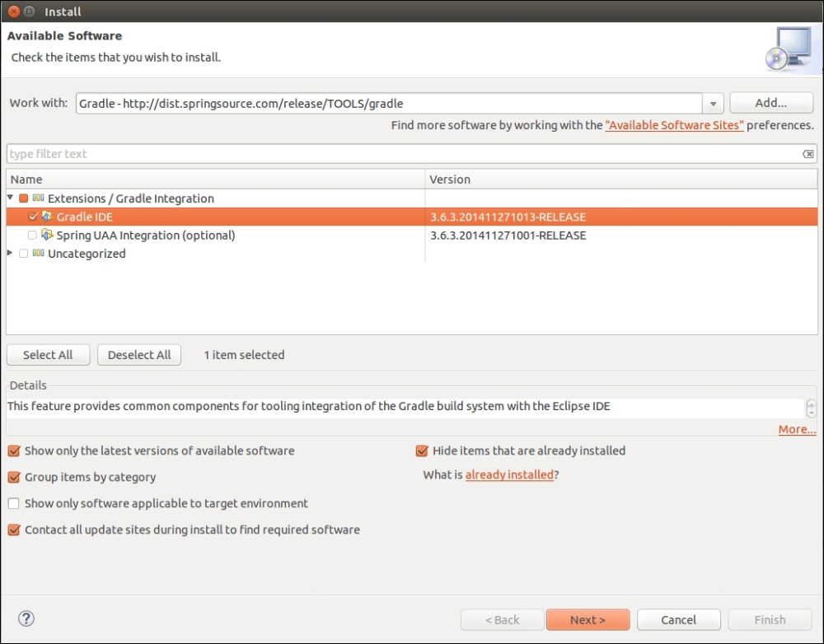
Task: Click the < Back button
Action: [x=503, y=620]
